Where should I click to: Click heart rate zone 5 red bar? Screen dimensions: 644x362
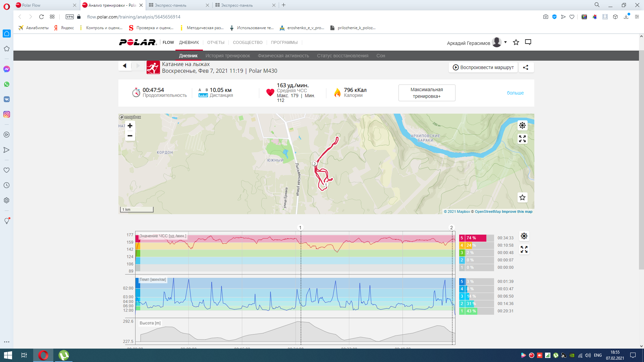click(476, 238)
